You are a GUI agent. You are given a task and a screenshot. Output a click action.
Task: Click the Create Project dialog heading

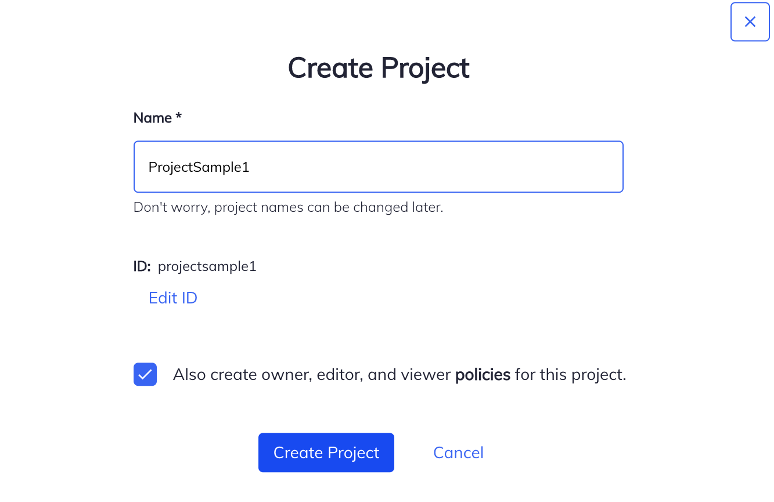378,68
